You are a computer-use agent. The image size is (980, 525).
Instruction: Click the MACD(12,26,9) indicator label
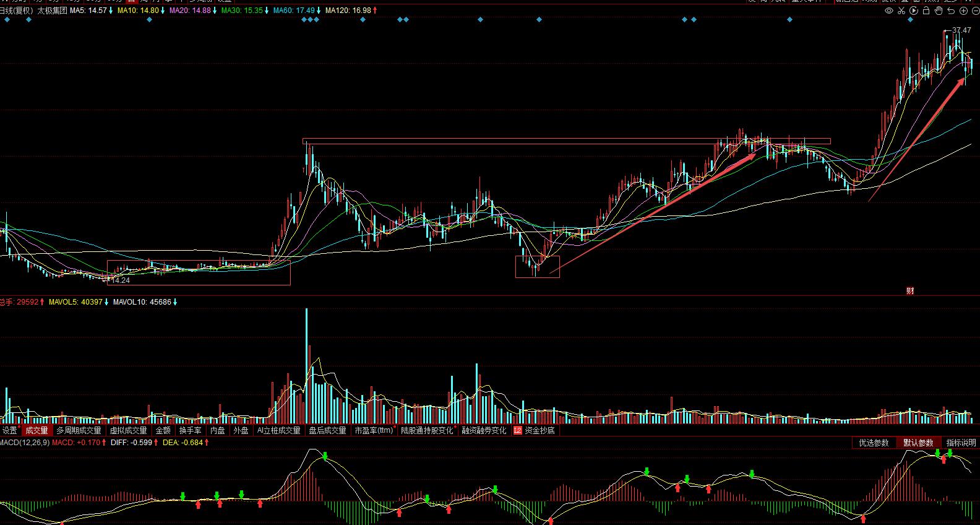pyautogui.click(x=25, y=443)
